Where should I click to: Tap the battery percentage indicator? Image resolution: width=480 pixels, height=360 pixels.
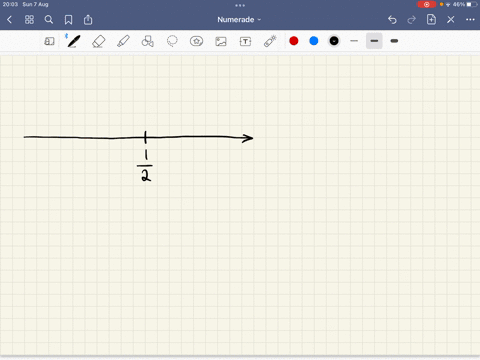pos(459,4)
